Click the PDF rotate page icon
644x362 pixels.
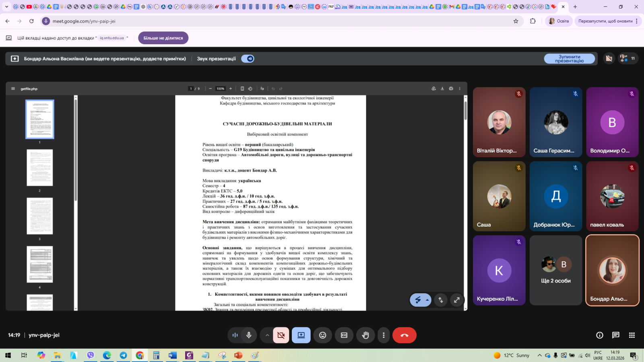[250, 88]
